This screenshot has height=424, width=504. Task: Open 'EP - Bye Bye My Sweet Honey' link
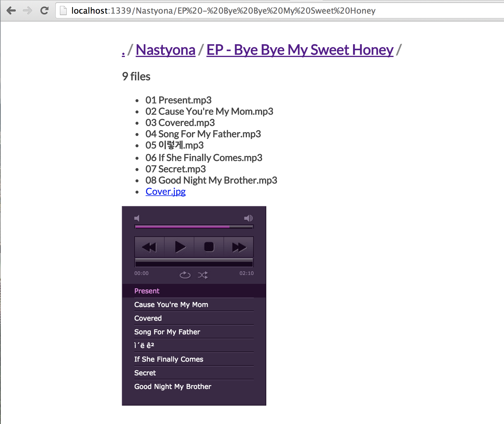pyautogui.click(x=300, y=50)
